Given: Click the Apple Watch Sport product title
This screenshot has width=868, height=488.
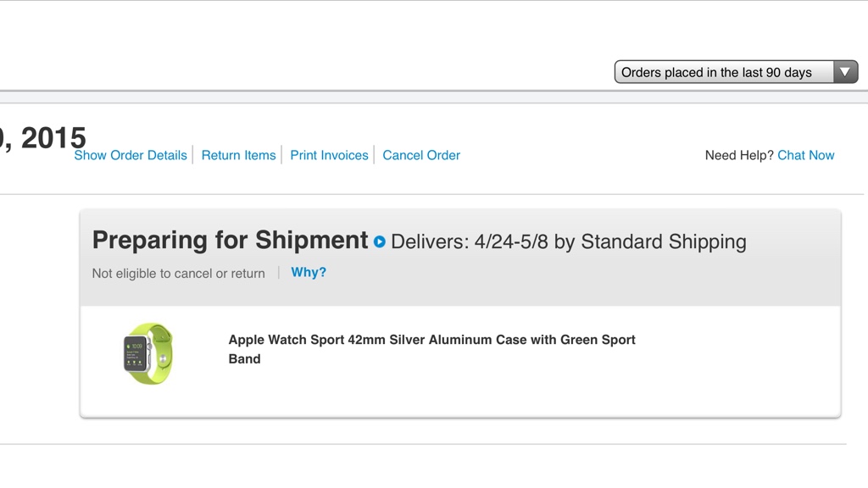Looking at the screenshot, I should point(431,340).
